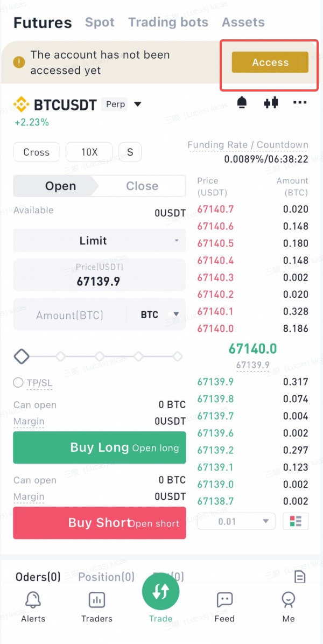This screenshot has height=644, width=323.
Task: Click the middle point on amount slider
Action: [x=99, y=356]
